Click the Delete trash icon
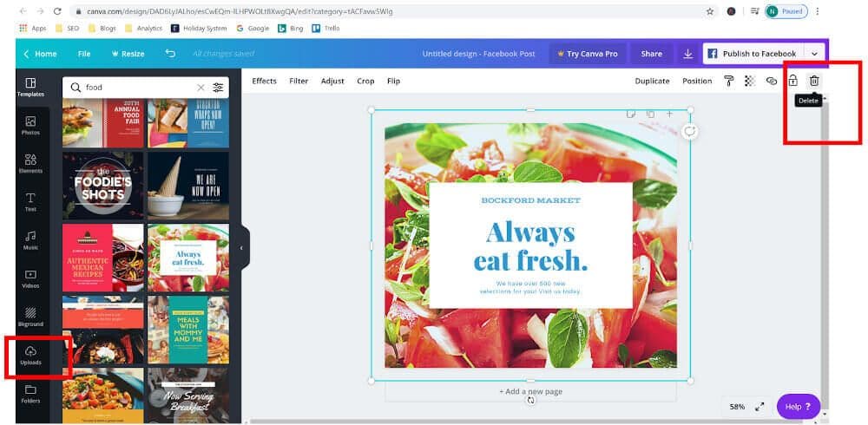868x425 pixels. (x=814, y=81)
